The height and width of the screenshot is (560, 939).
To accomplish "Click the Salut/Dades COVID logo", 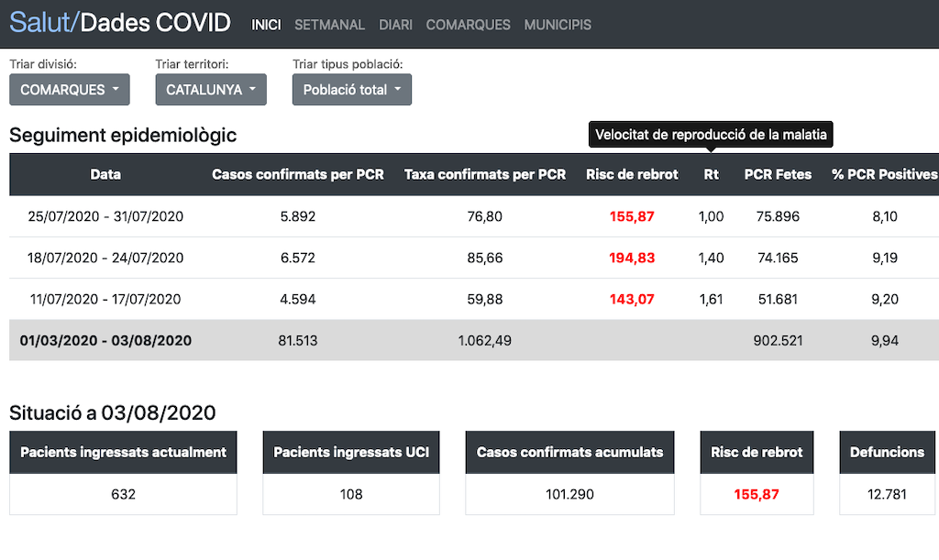I will pyautogui.click(x=120, y=24).
